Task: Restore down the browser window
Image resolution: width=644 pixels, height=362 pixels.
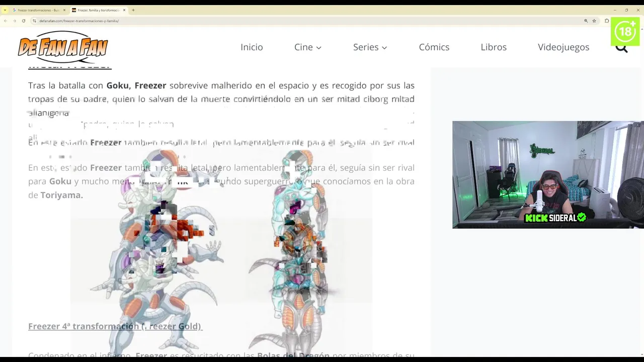Action: pos(626,10)
